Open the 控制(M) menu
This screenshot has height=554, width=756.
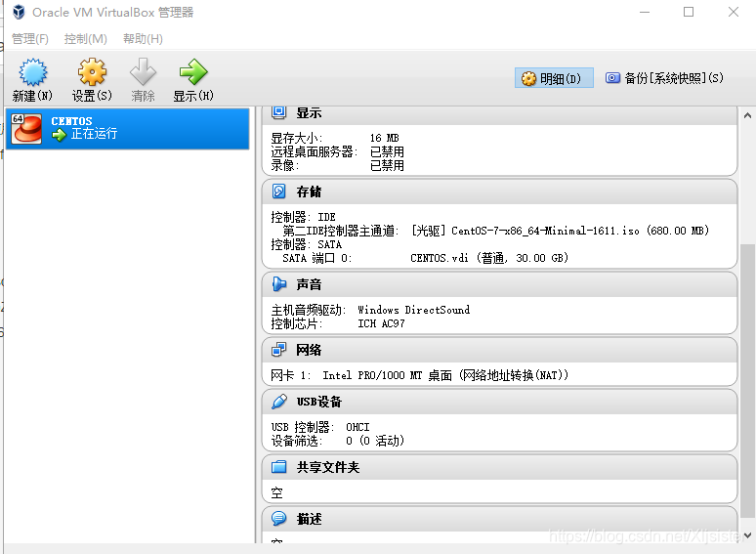(85, 38)
